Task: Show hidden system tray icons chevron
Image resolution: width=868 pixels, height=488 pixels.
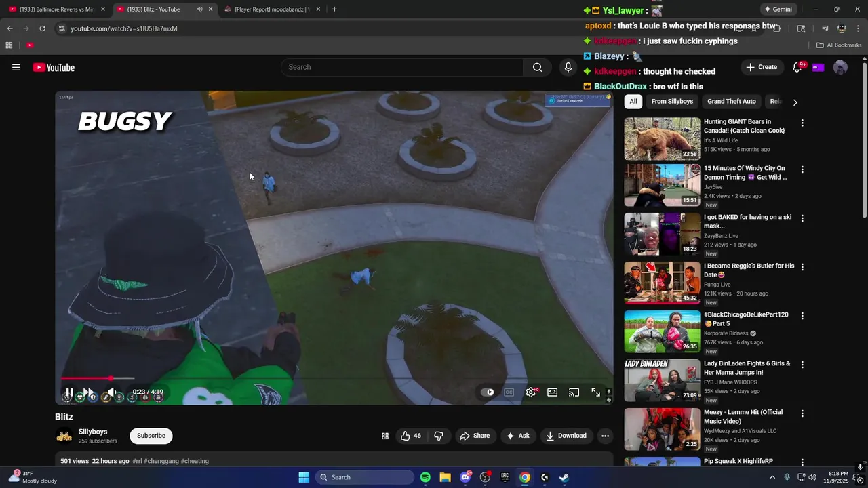Action: click(x=772, y=477)
